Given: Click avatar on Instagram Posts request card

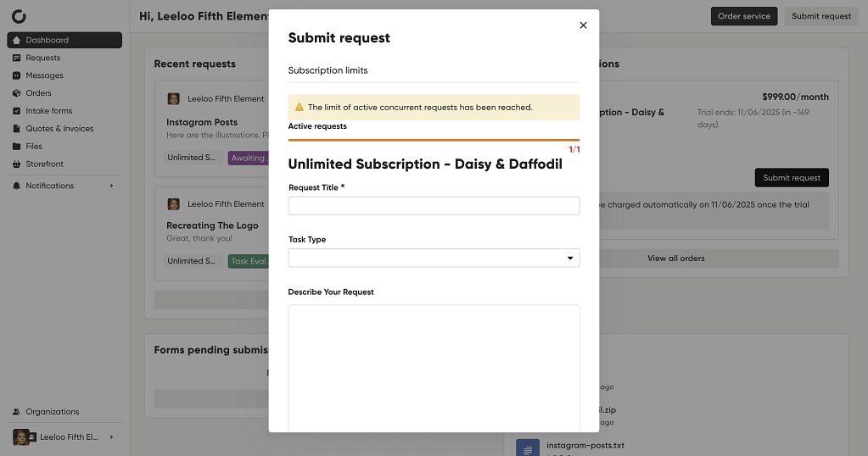Looking at the screenshot, I should pos(174,99).
